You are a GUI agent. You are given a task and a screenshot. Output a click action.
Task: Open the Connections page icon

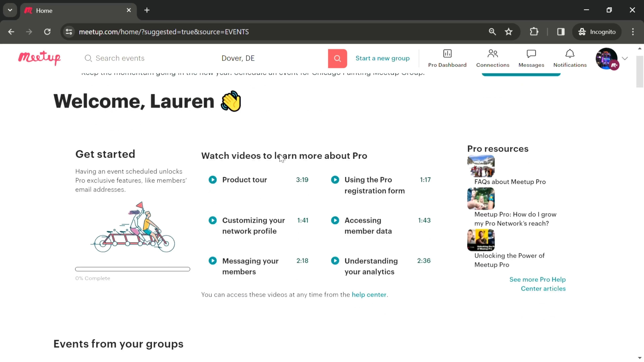[x=492, y=54]
